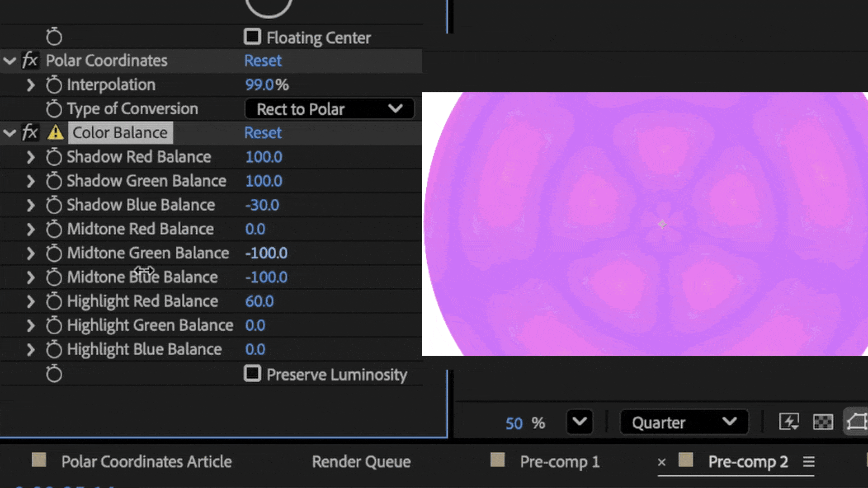Viewport: 868px width, 488px height.
Task: Toggle the Shadow Red Balance stopwatch
Action: (x=54, y=156)
